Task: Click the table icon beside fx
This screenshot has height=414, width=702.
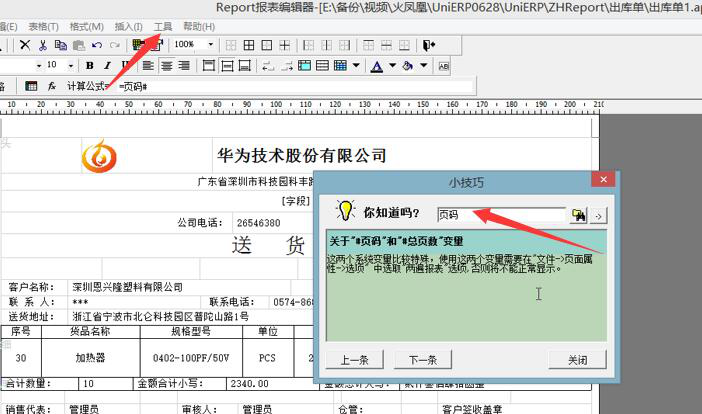Action: pyautogui.click(x=31, y=86)
